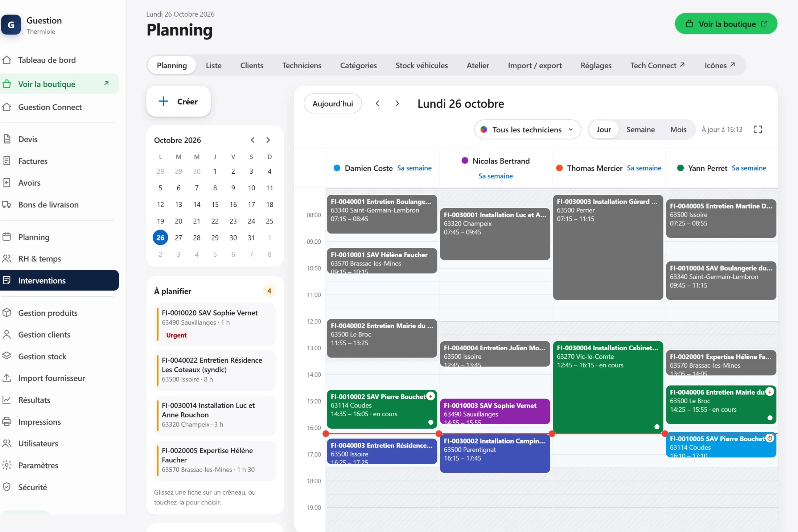Go to previous month in mini calendar

[x=253, y=140]
